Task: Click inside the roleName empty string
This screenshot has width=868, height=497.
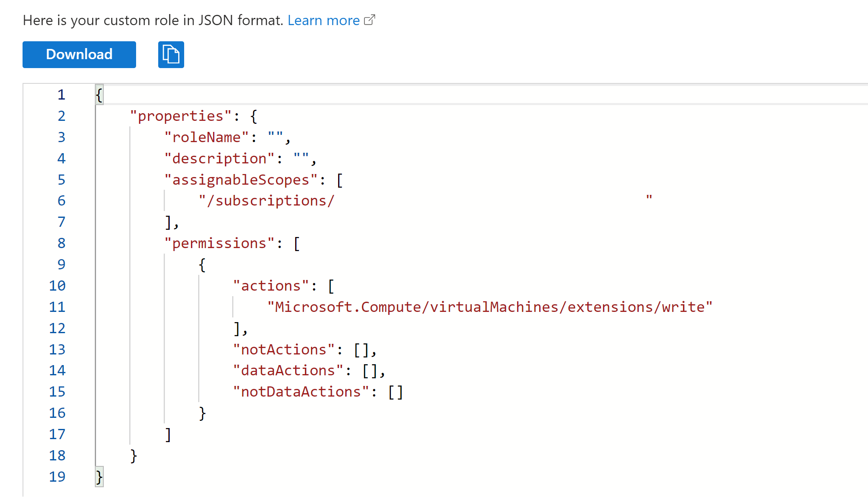Action: tap(276, 137)
